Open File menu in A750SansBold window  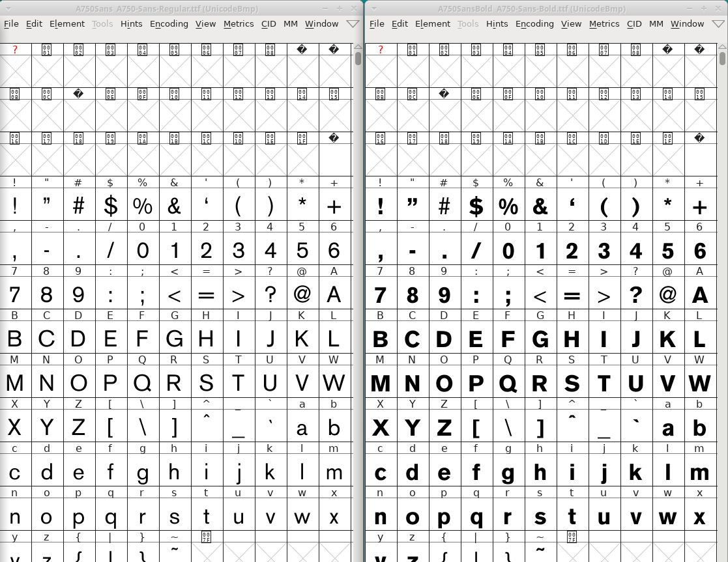(x=377, y=23)
